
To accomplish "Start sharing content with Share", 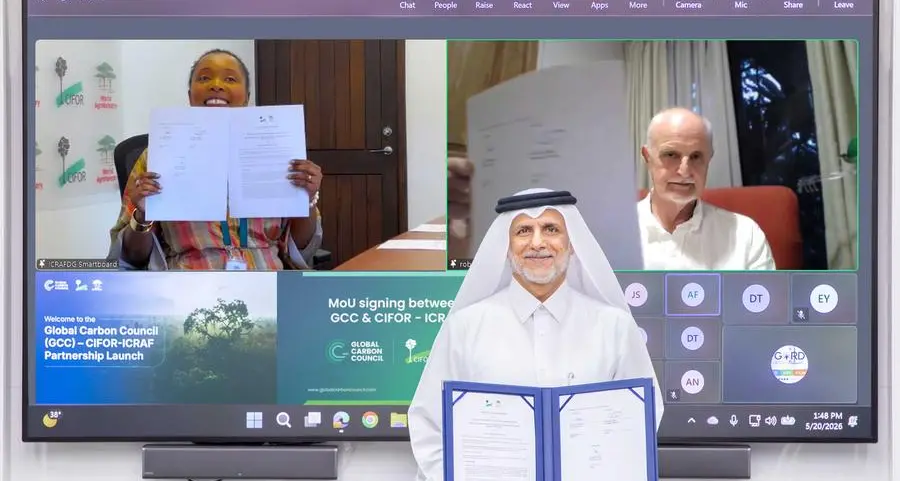I will [793, 5].
